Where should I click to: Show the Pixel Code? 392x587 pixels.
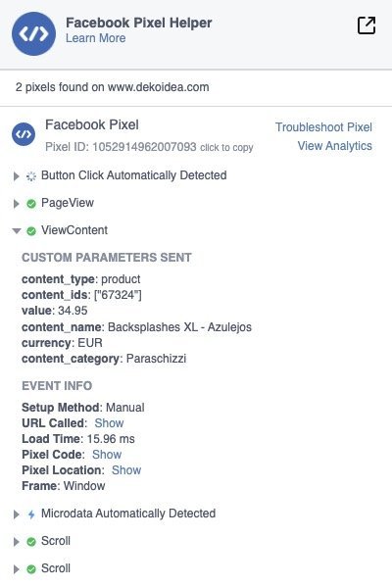(x=107, y=455)
